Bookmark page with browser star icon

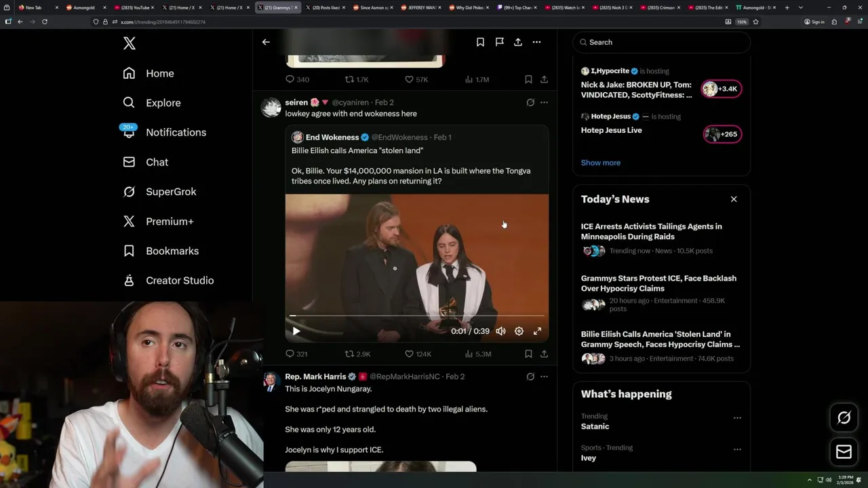pyautogui.click(x=755, y=22)
